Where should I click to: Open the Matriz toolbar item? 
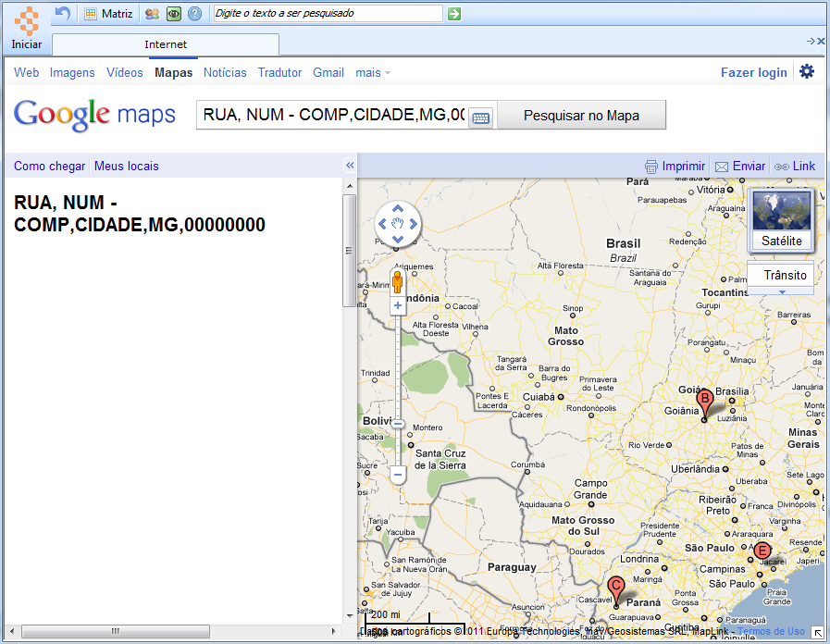point(108,14)
